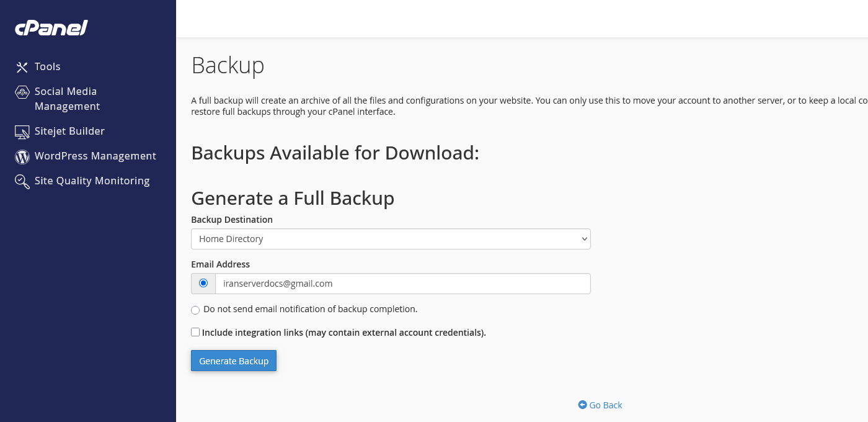The width and height of the screenshot is (868, 422).
Task: Open the Tools sidebar entry
Action: click(47, 66)
